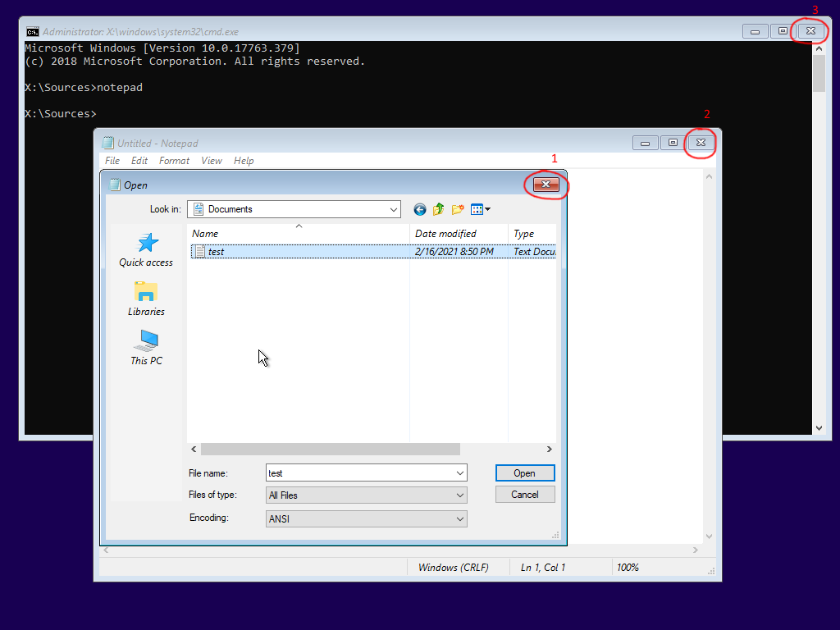Click the Open button in dialog
Viewport: 840px width, 630px height.
(x=525, y=473)
